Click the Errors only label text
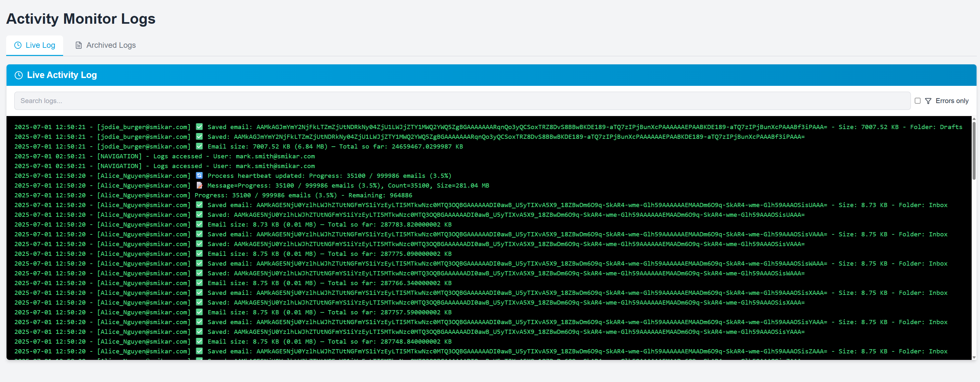This screenshot has width=980, height=382. coord(952,101)
